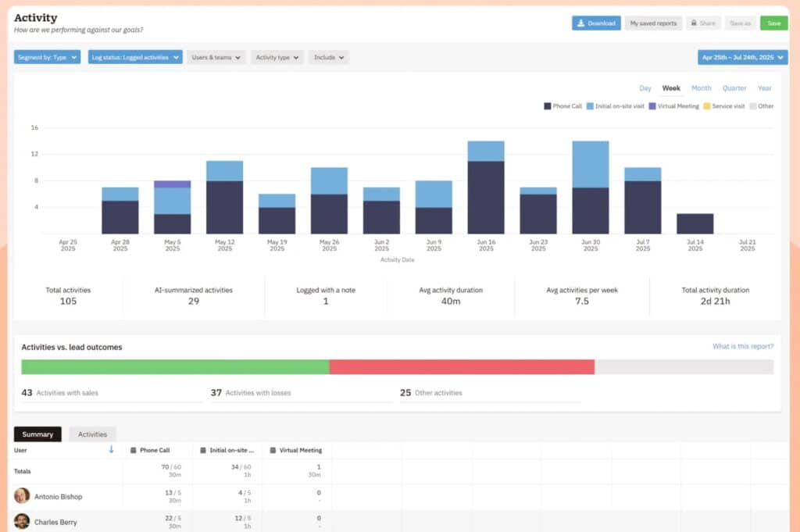Click the purple Virtual Meeting segment on May 5 bar
The height and width of the screenshot is (532, 800).
(173, 184)
